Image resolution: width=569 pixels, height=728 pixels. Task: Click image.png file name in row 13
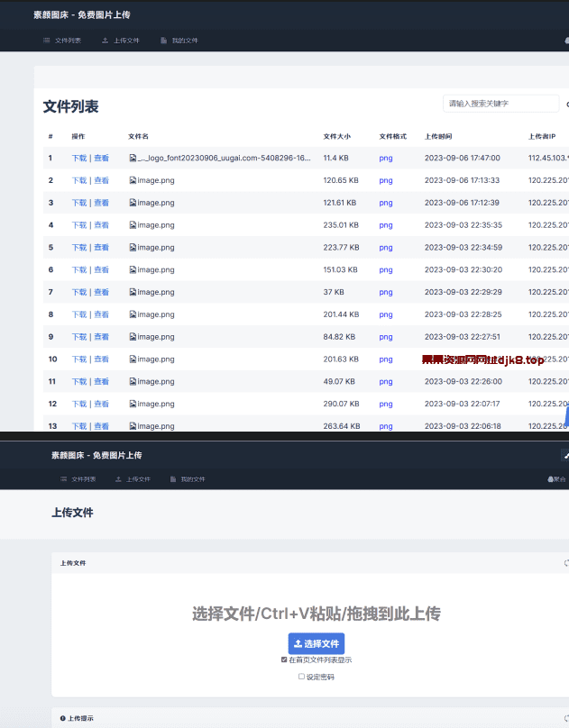click(x=156, y=426)
